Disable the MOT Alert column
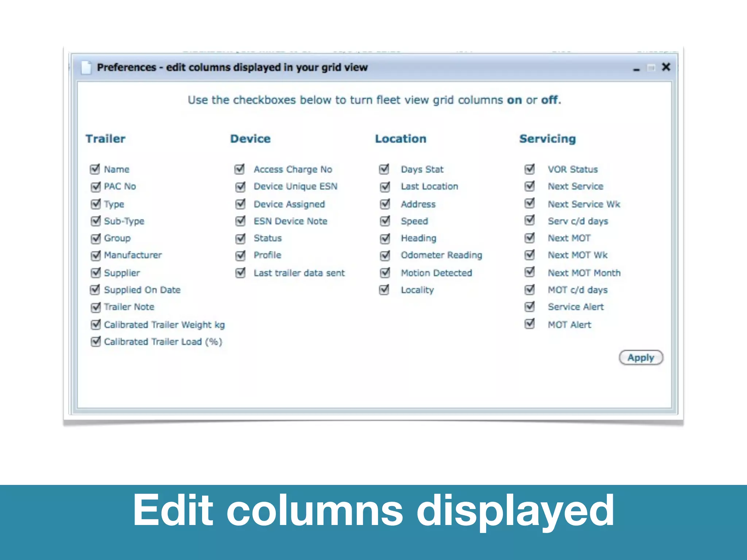 click(x=530, y=324)
